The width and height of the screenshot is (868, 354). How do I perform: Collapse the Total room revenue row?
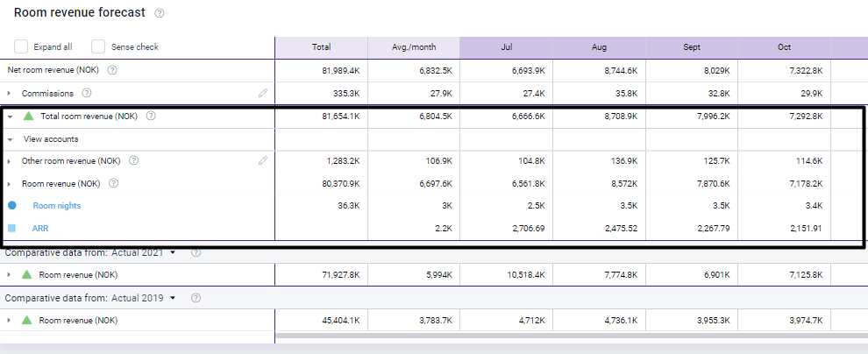tap(9, 116)
